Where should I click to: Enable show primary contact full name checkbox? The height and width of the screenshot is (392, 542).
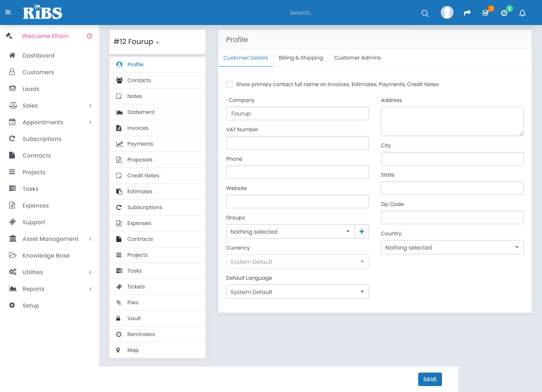coord(229,84)
